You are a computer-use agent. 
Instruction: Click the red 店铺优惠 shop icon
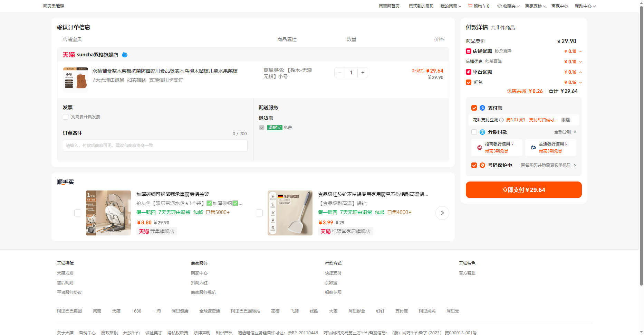click(x=469, y=51)
